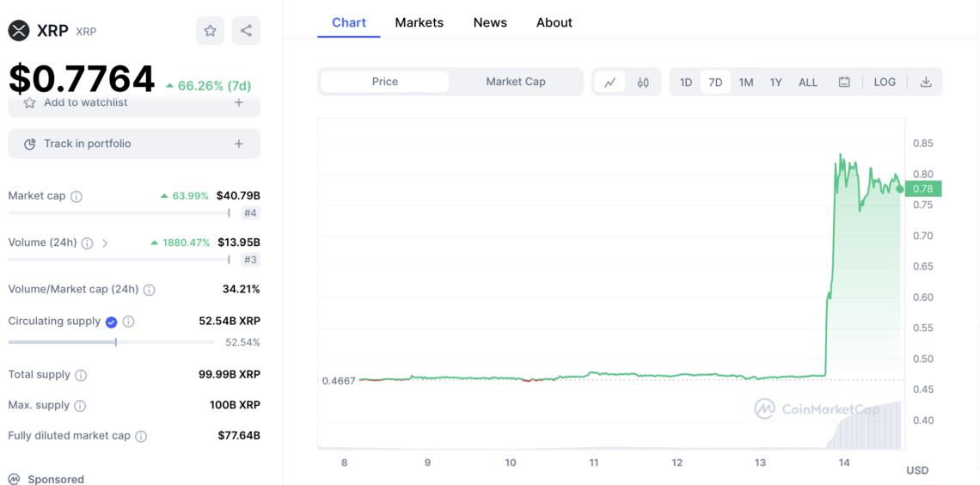Click the 52.54B XRP circulating value

pos(230,322)
